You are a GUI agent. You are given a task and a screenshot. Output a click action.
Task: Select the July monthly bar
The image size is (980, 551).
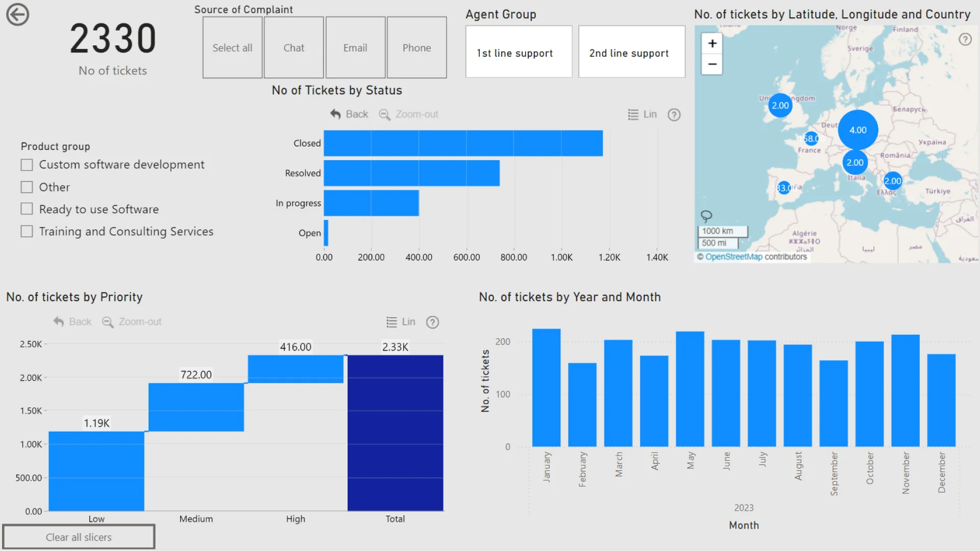click(x=762, y=394)
